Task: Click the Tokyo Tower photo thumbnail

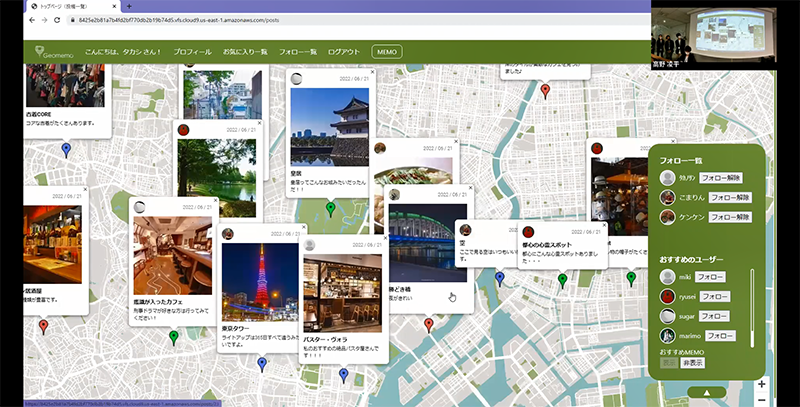Action: click(x=260, y=283)
